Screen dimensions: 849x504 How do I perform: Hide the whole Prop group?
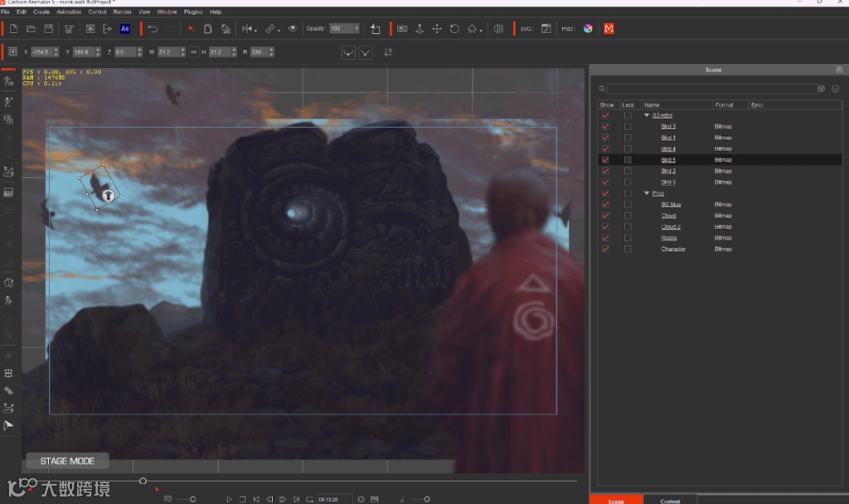(605, 193)
